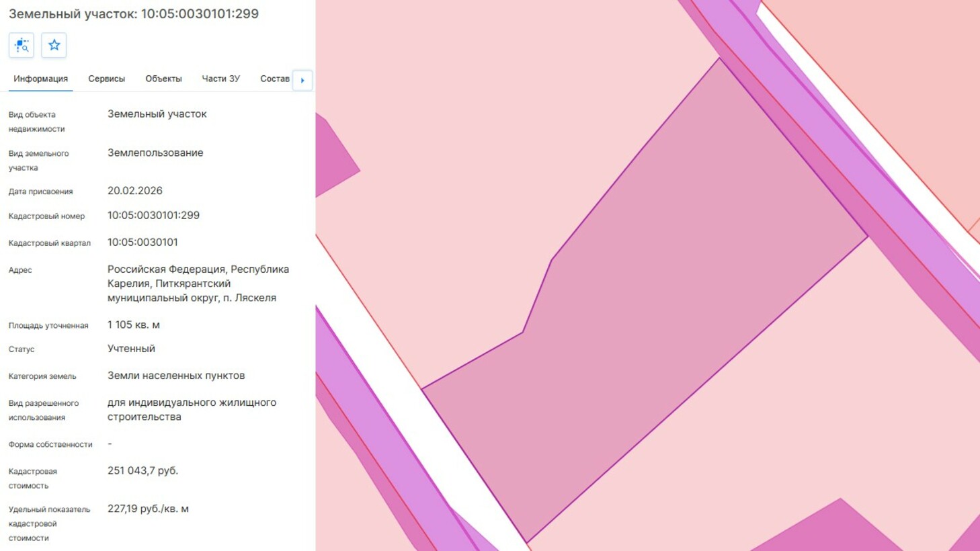Open the Сервисы tab
This screenshot has height=551, width=980.
(106, 79)
